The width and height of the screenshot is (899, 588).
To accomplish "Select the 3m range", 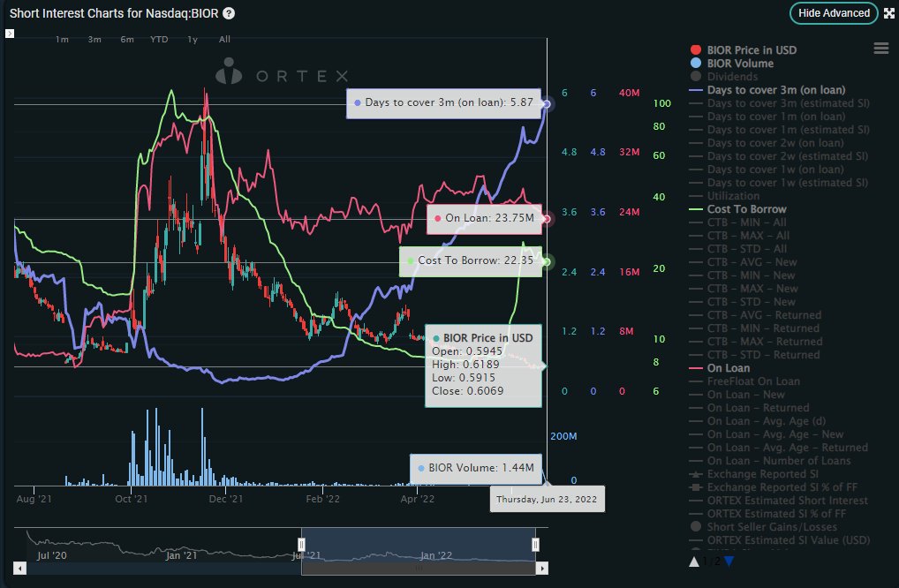I will (x=94, y=40).
